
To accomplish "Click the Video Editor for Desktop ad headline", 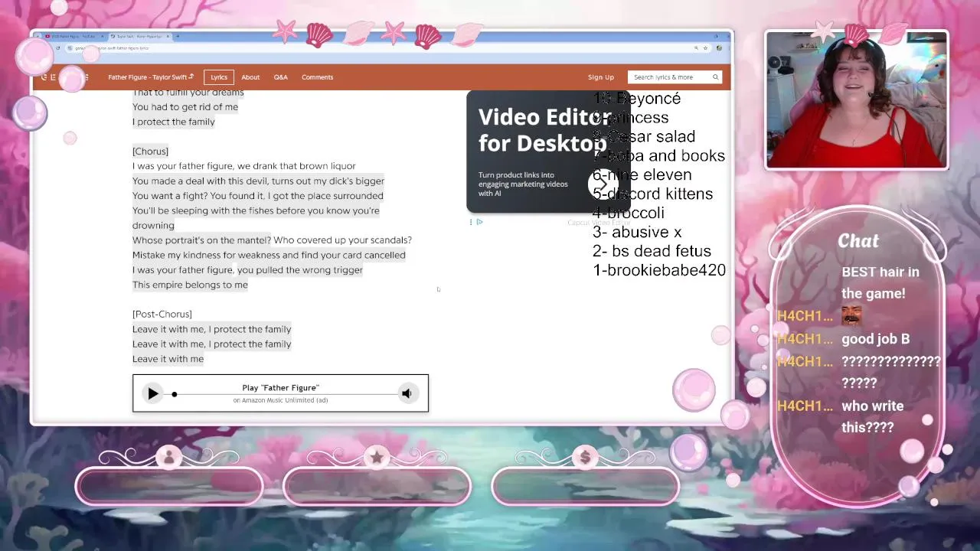I will point(542,130).
